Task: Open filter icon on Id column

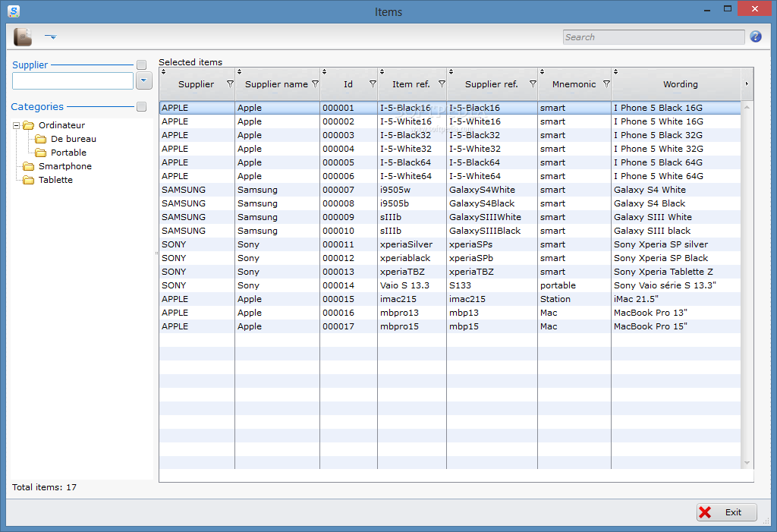Action: pos(373,83)
